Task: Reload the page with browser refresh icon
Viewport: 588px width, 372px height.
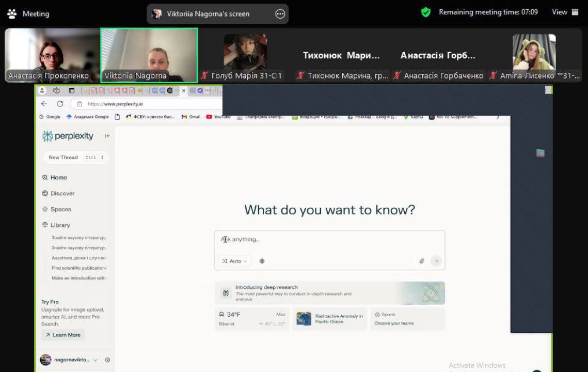Action: pyautogui.click(x=60, y=104)
